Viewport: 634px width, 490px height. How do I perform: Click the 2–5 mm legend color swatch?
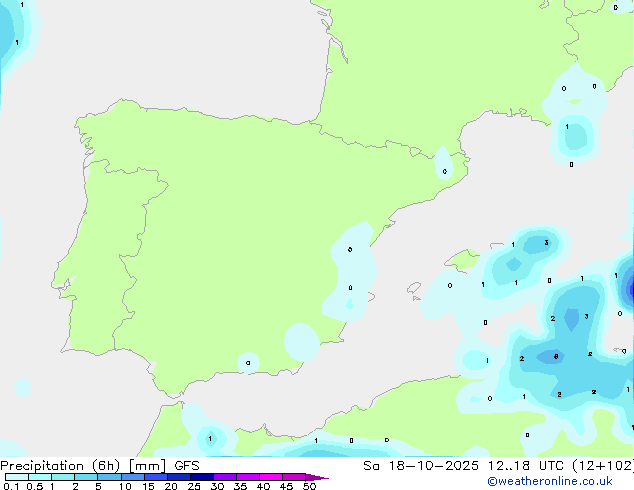(86, 477)
